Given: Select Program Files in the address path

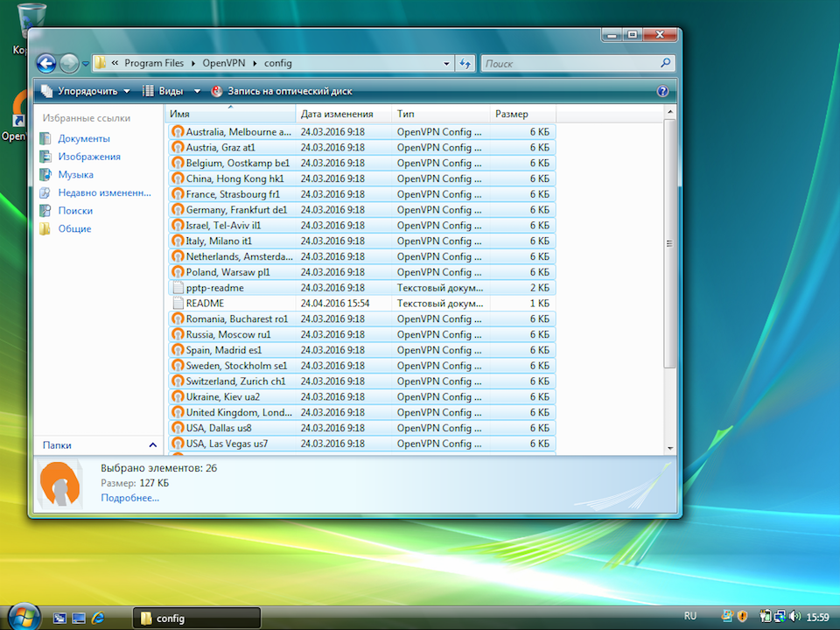Looking at the screenshot, I should click(x=154, y=63).
